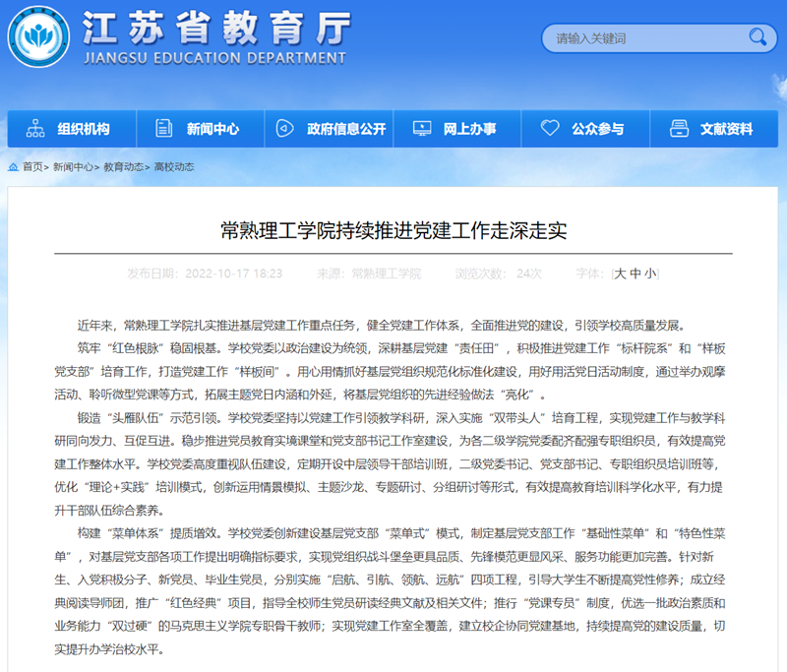787x672 pixels.
Task: Click the 组织机构 org-chart icon
Action: 35,129
